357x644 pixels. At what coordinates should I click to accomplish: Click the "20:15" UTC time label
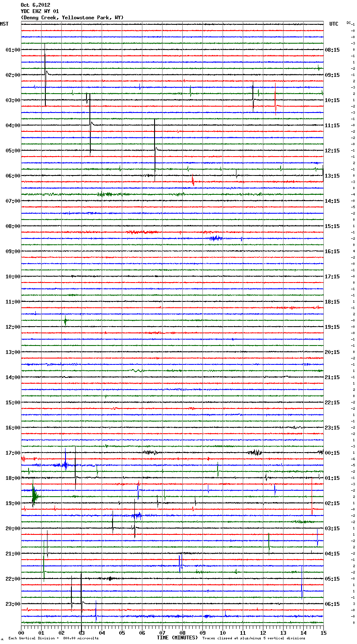coord(332,352)
